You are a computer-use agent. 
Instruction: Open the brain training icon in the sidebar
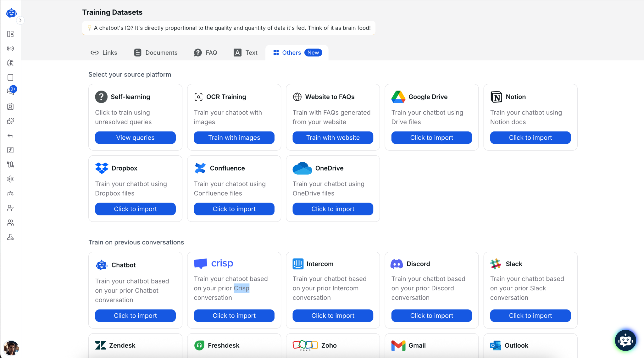pos(10,63)
